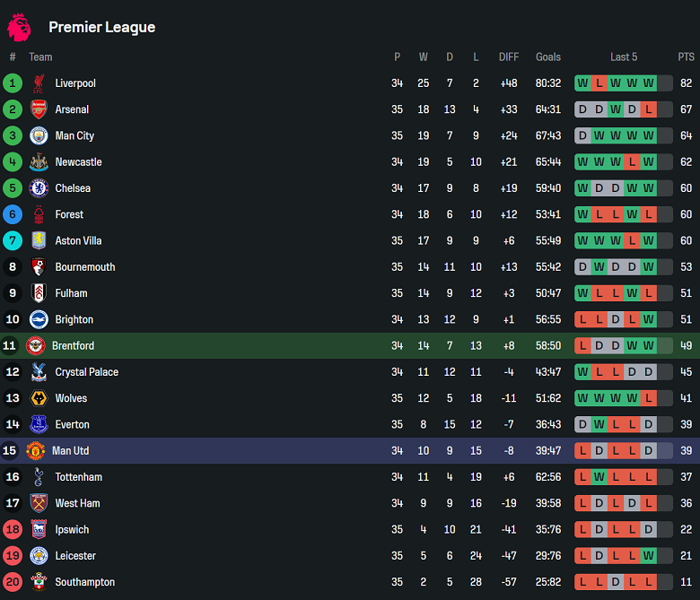Click the Premier League title heading

pyautogui.click(x=101, y=27)
